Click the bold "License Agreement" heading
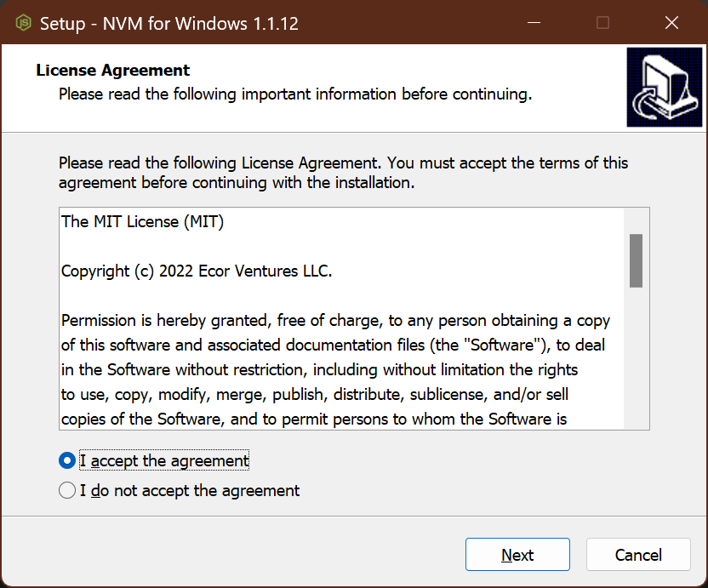This screenshot has height=588, width=708. pyautogui.click(x=113, y=71)
